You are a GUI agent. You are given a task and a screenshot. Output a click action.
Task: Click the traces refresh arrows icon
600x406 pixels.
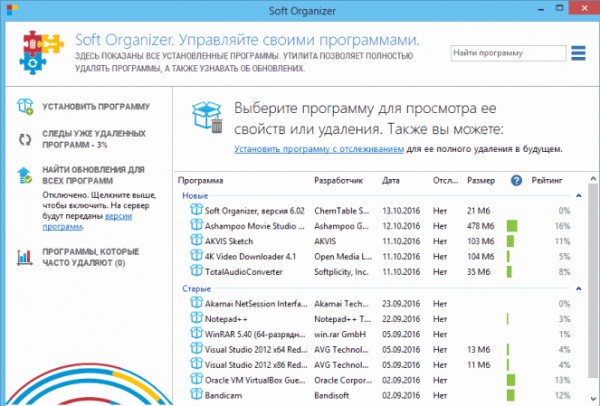(x=25, y=139)
